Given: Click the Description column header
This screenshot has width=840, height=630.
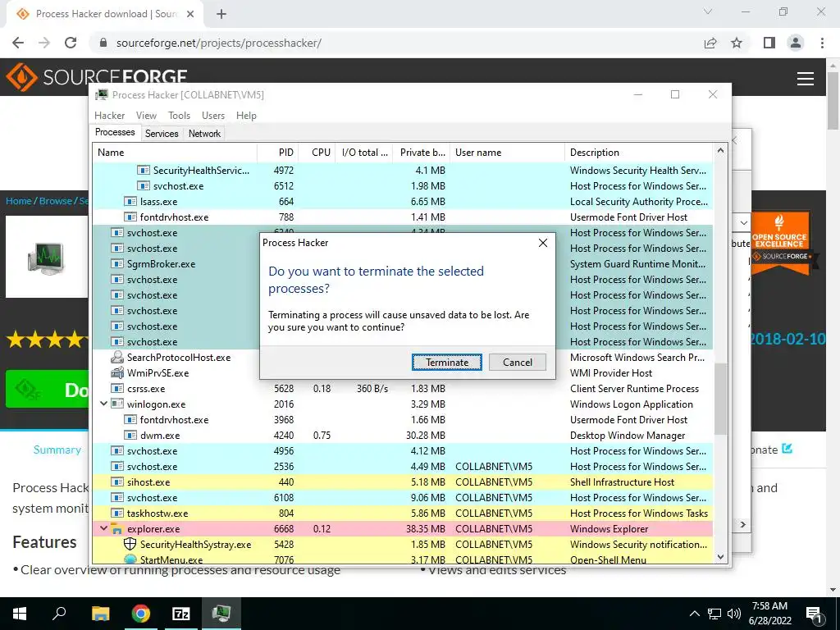Looking at the screenshot, I should (x=638, y=152).
